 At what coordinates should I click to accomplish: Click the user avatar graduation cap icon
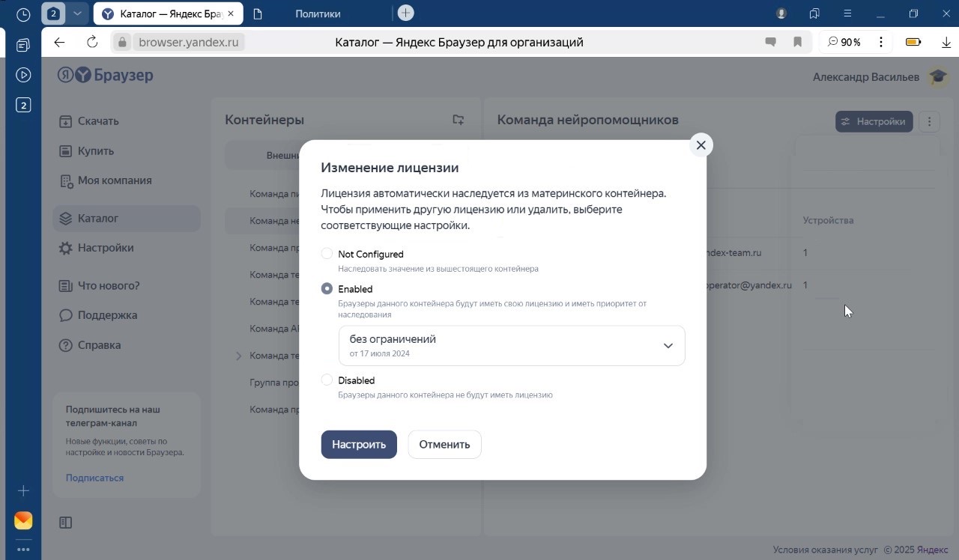coord(937,76)
